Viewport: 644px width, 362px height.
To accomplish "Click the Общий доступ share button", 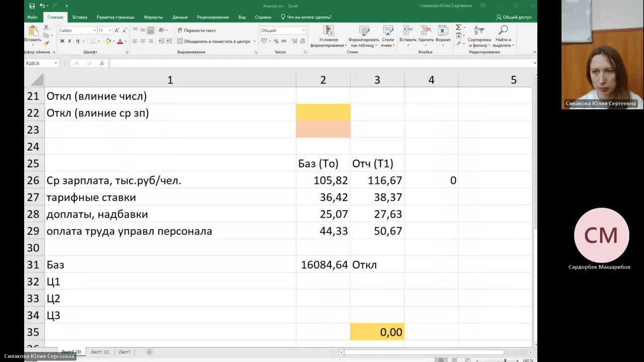I will click(514, 17).
